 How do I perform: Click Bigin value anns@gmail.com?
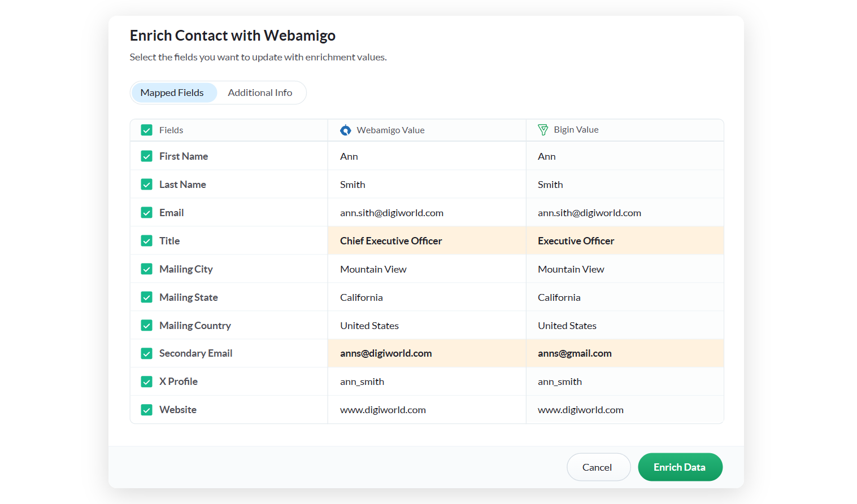click(575, 353)
